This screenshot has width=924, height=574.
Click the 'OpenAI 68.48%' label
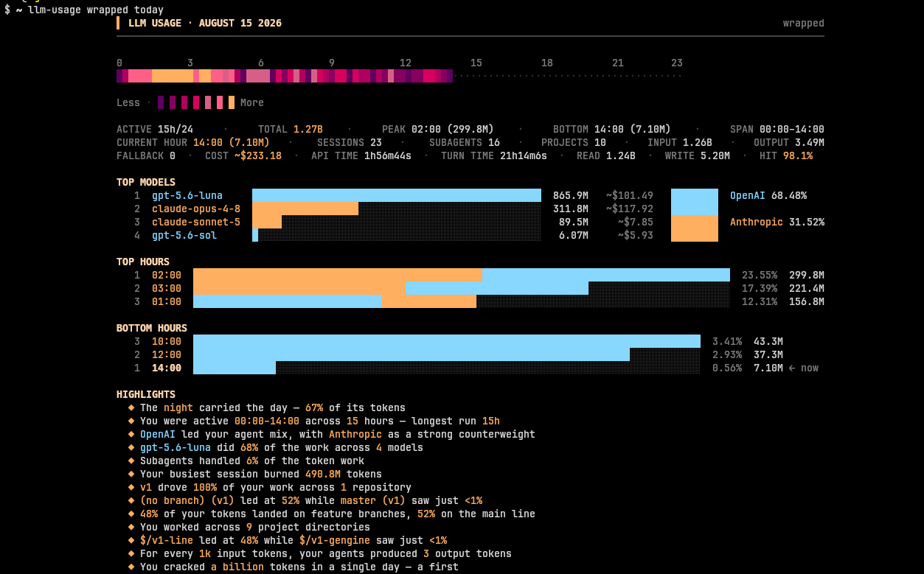pos(768,195)
